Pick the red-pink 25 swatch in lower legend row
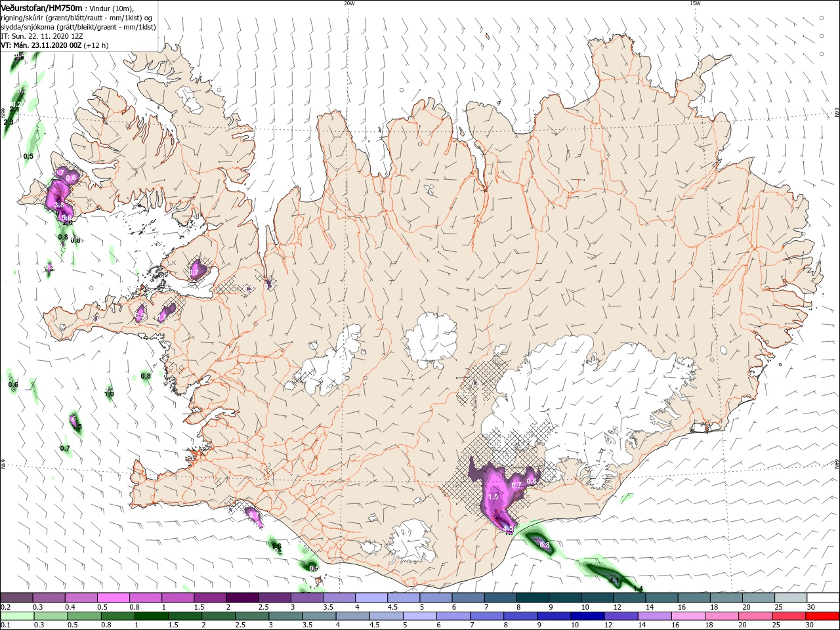Viewport: 840px width, 630px height. pos(789,616)
